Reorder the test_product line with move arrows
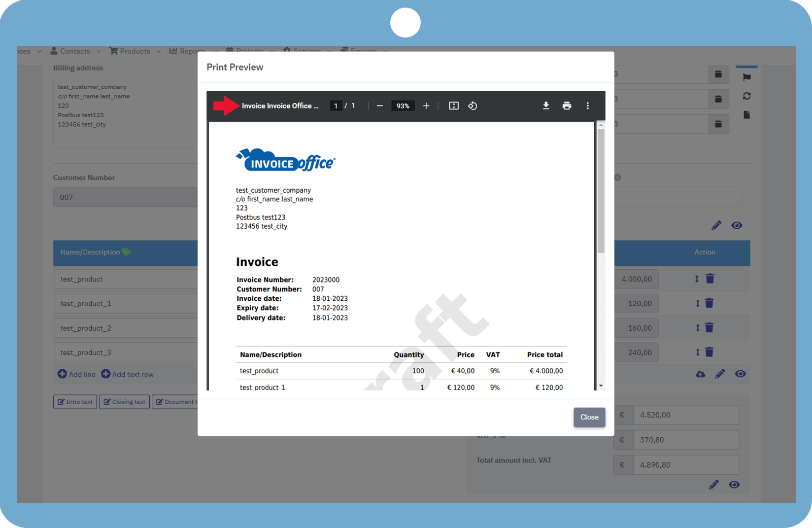The image size is (812, 528). click(697, 278)
